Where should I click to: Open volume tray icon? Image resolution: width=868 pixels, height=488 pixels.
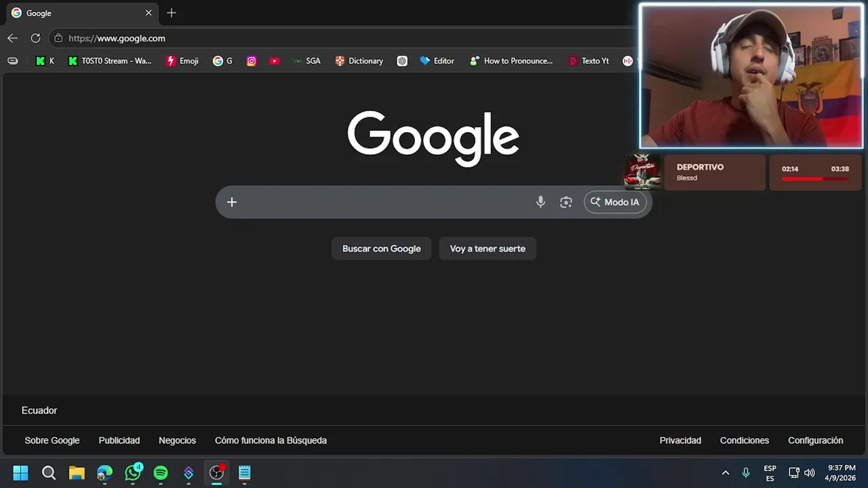(809, 472)
